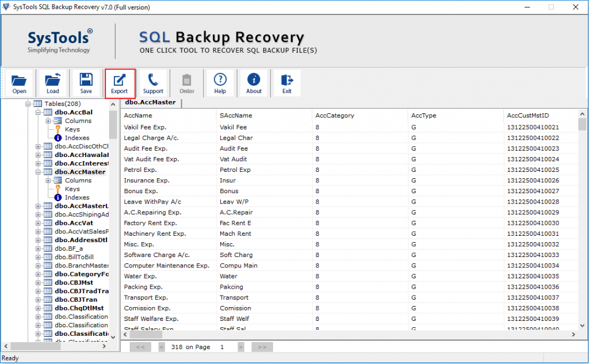Screen dimensions: 589x364
Task: Expand Columns under dbo.AccBal
Action: (48, 121)
